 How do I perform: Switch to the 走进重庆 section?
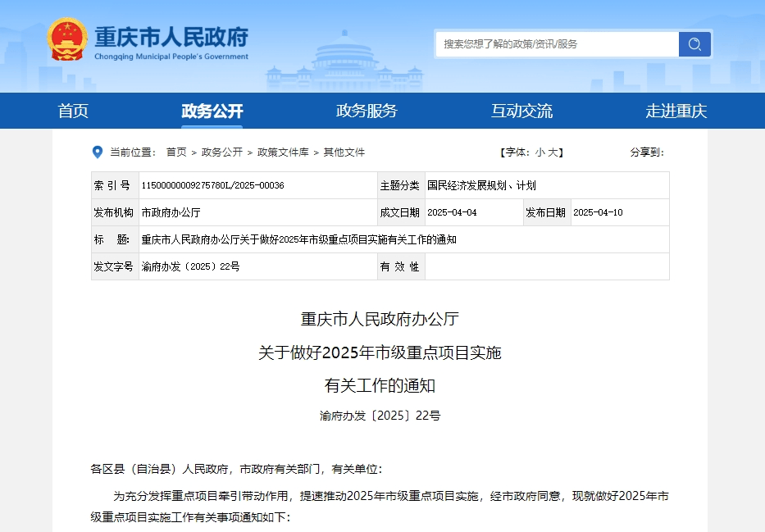[676, 111]
